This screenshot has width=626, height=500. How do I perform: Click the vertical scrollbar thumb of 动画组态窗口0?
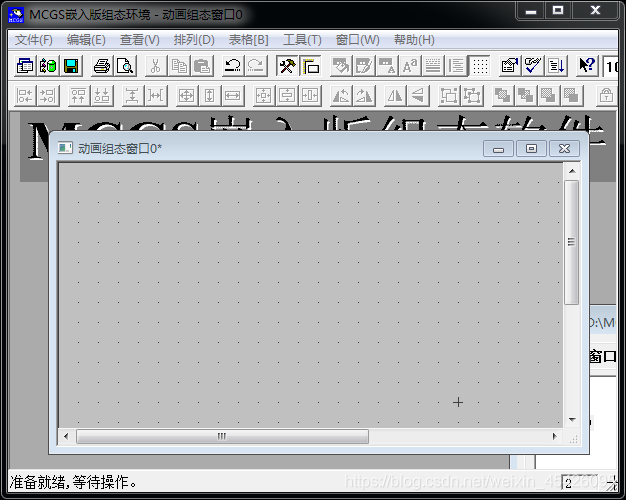[x=572, y=242]
